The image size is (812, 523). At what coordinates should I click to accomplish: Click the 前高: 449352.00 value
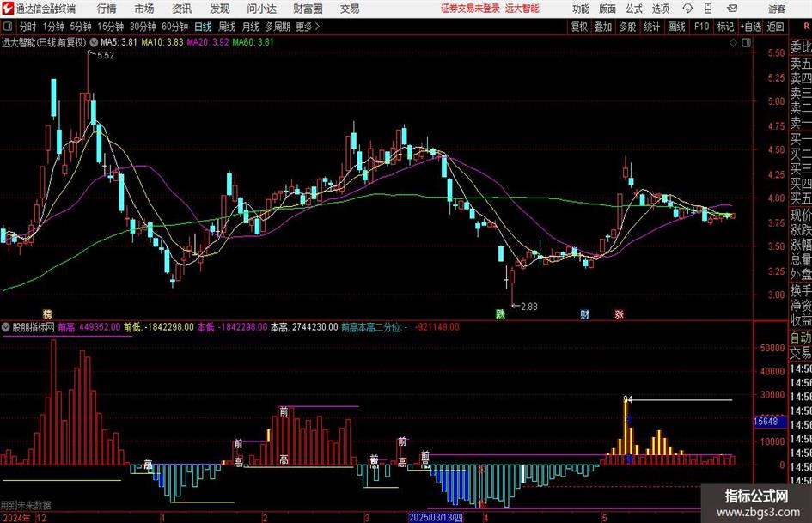click(89, 327)
